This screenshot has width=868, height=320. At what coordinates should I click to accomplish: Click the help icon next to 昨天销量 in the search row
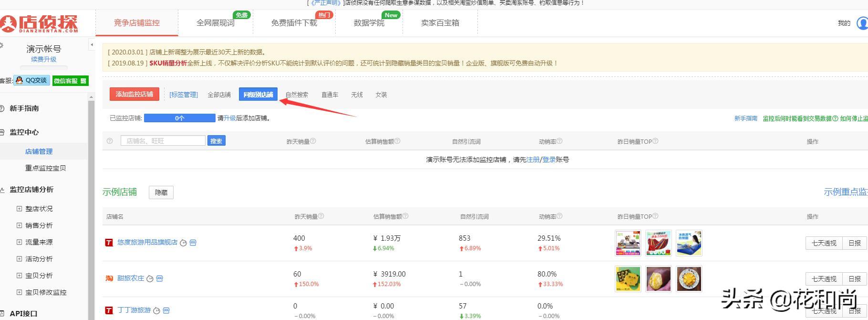click(313, 141)
